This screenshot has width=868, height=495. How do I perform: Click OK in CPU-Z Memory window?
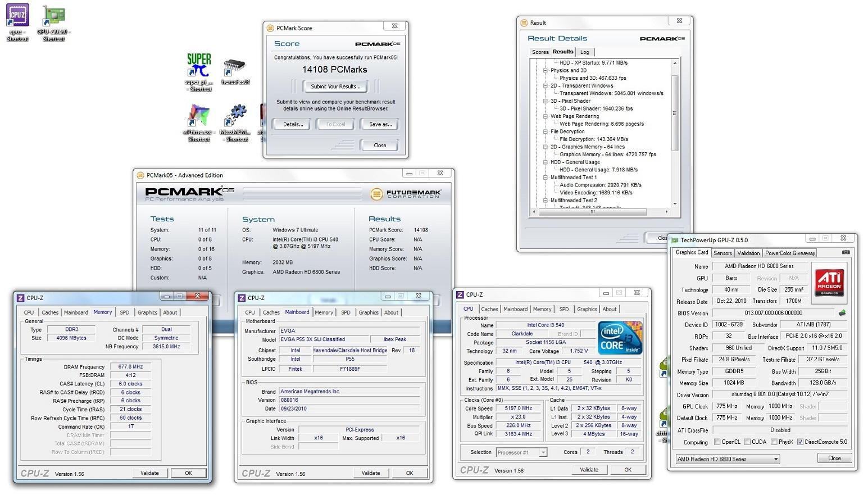(189, 473)
